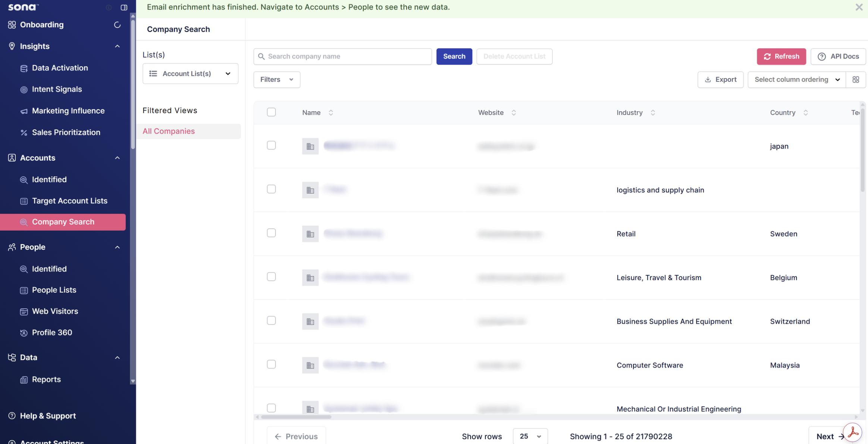The width and height of the screenshot is (868, 444).
Task: Click the sidebar collapse panel icon
Action: pyautogui.click(x=124, y=7)
